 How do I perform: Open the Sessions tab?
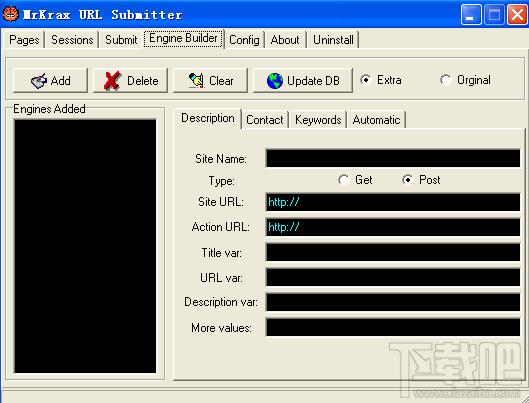[x=72, y=40]
